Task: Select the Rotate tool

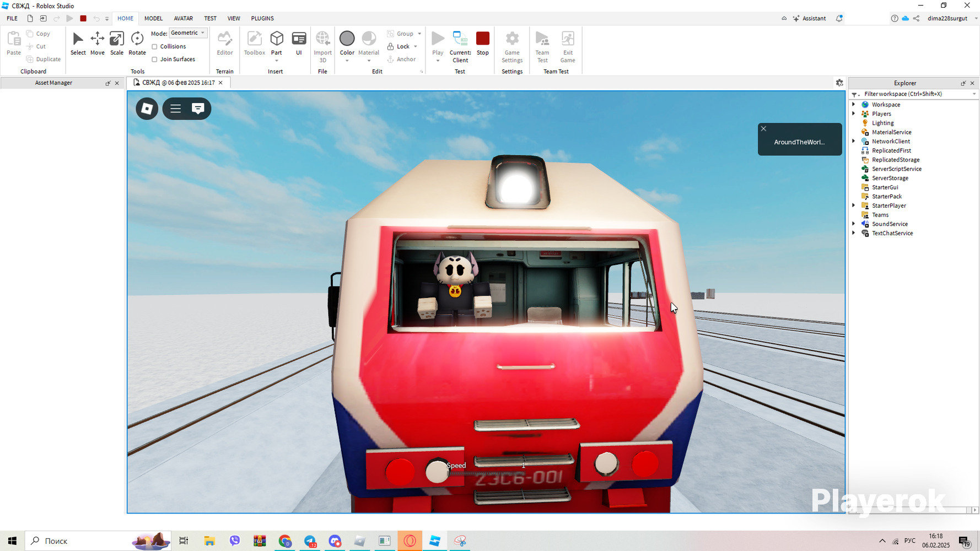Action: click(137, 43)
